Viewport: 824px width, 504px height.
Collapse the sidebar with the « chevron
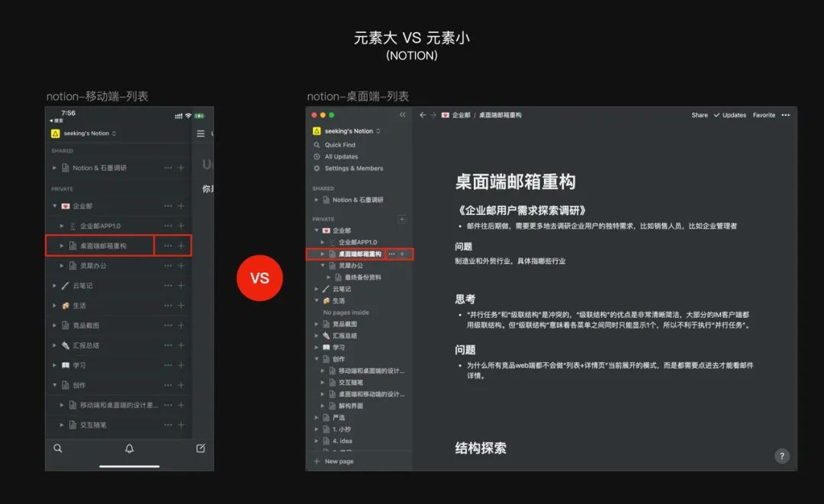[402, 114]
